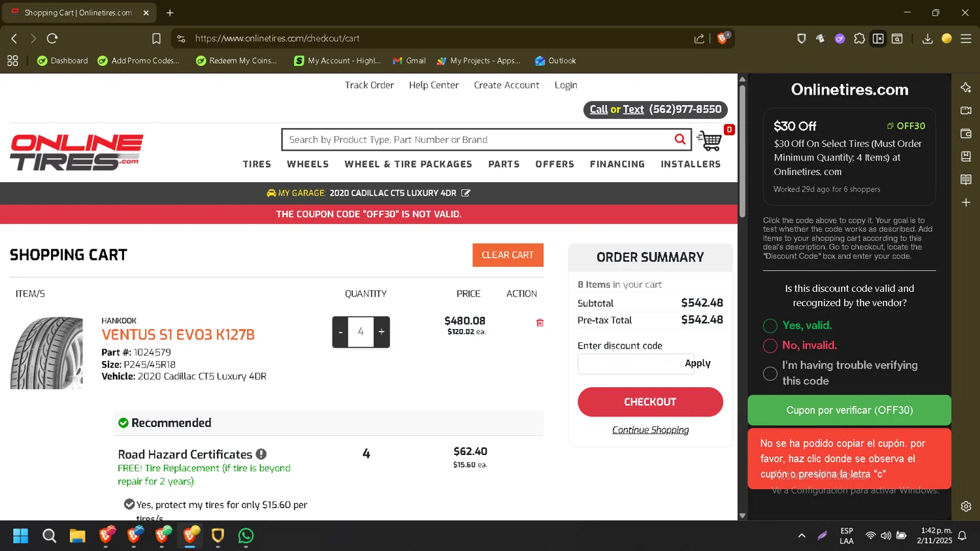Add a new sidebar item with plus icon

click(966, 202)
